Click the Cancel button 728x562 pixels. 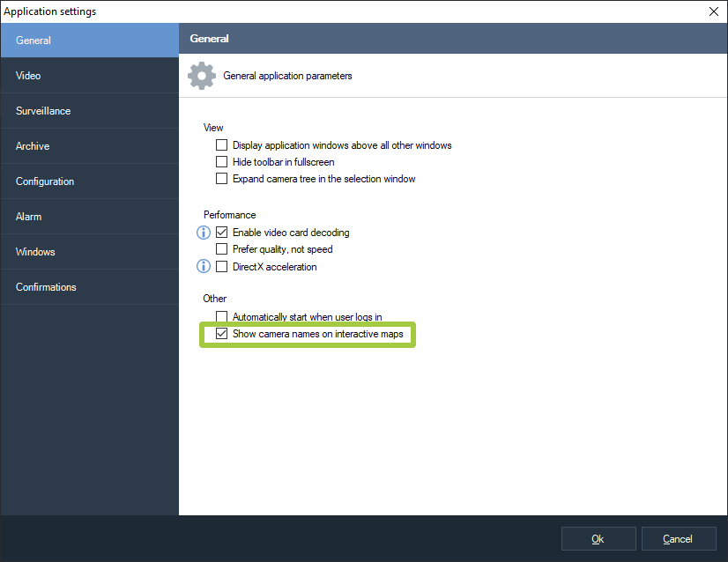678,539
